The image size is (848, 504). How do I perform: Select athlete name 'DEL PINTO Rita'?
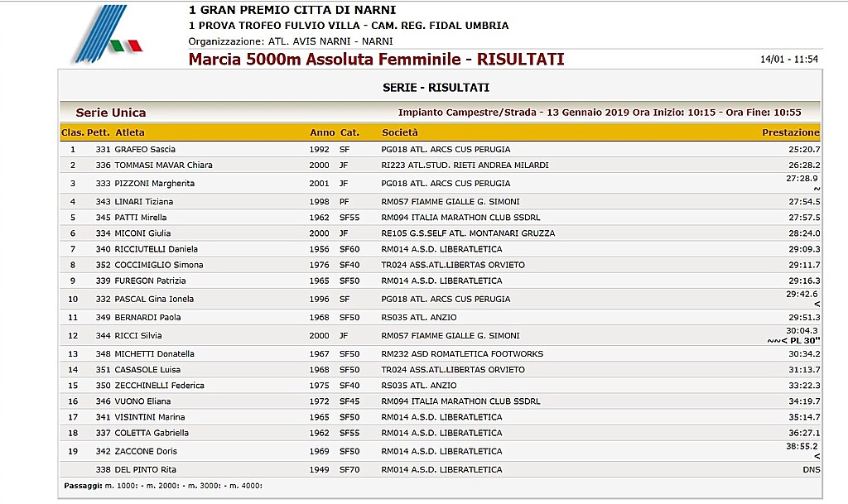[x=146, y=469]
